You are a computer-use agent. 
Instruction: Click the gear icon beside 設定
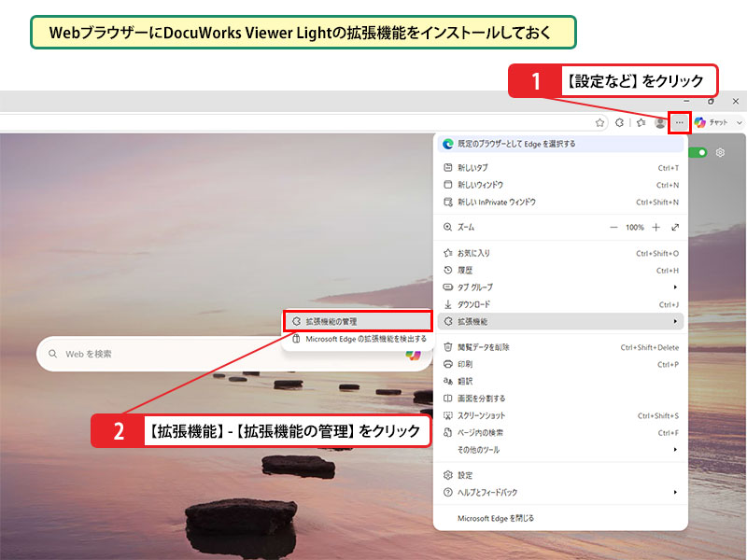click(x=448, y=475)
